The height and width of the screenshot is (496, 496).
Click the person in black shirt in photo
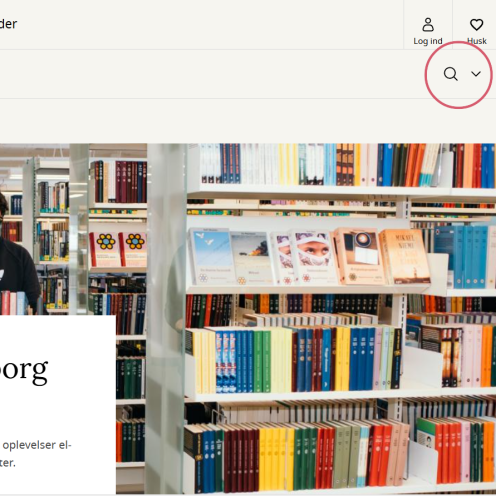point(17,255)
